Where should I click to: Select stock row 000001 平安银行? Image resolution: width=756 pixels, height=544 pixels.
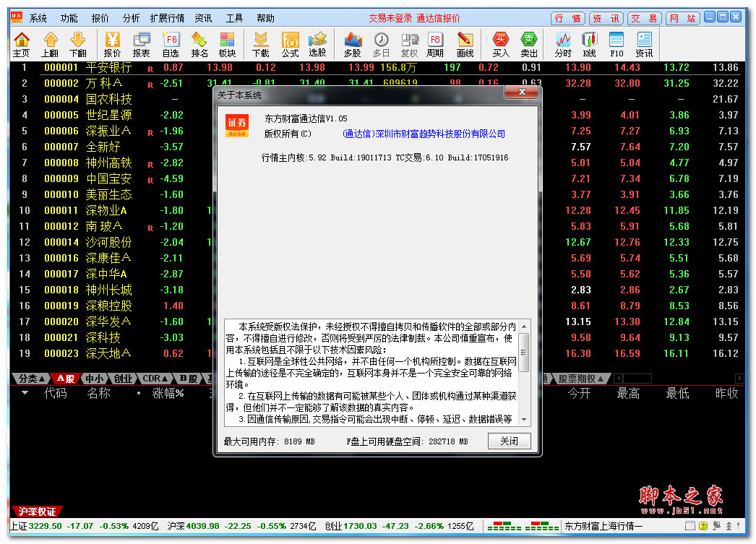(377, 67)
